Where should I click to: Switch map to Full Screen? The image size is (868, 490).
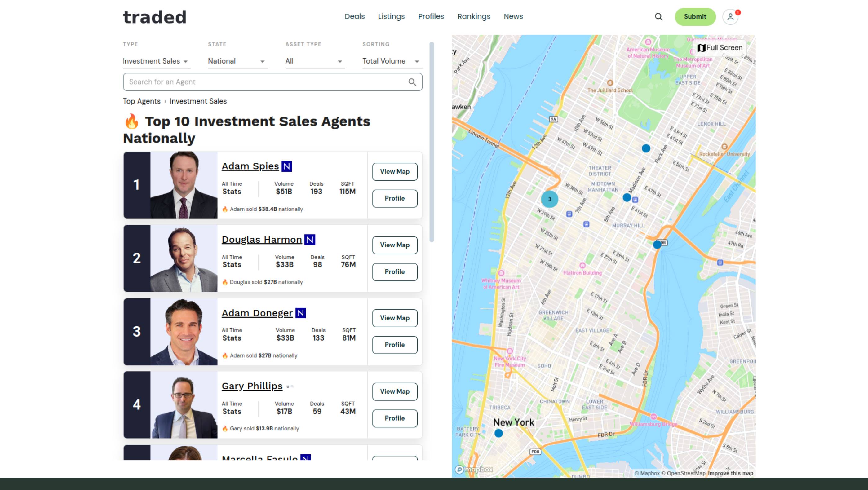(x=720, y=48)
